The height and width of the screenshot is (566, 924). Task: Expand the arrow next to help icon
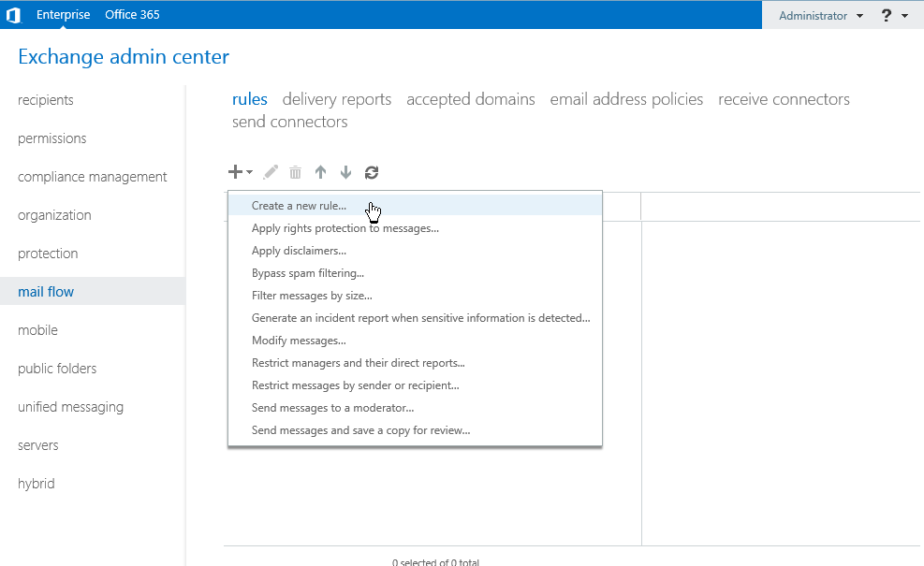(x=904, y=16)
